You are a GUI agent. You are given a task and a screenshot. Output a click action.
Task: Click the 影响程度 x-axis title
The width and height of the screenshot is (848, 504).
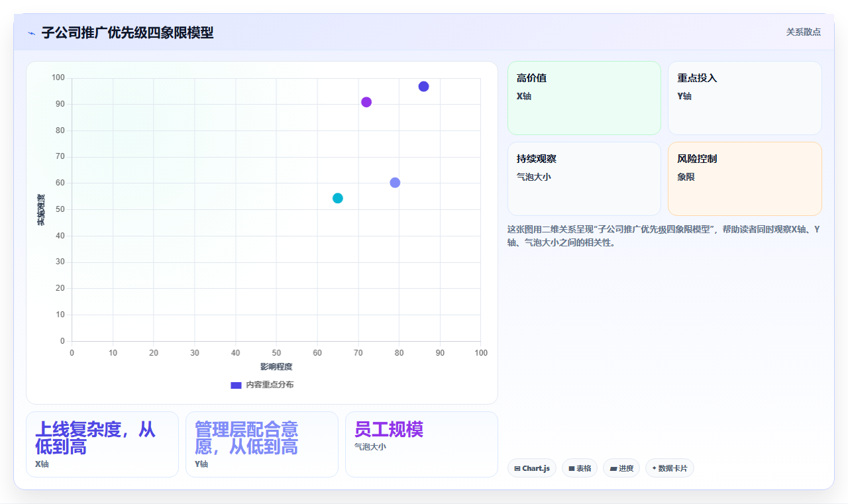tap(276, 367)
